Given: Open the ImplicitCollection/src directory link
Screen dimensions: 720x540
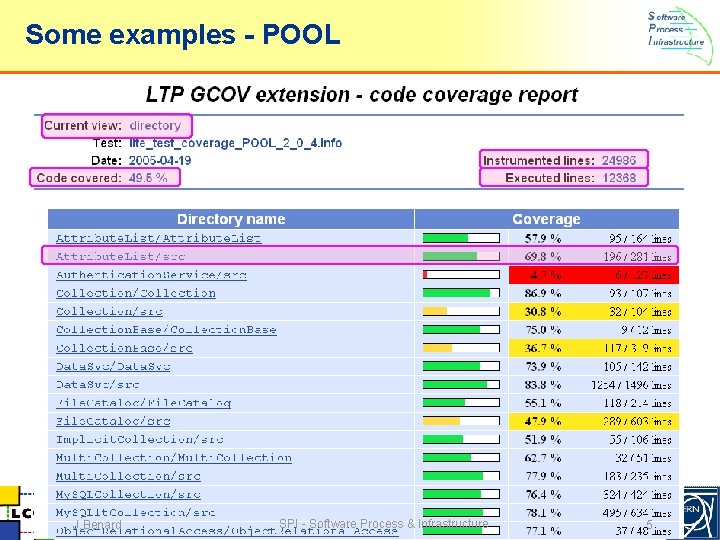Looking at the screenshot, I should click(140, 439).
